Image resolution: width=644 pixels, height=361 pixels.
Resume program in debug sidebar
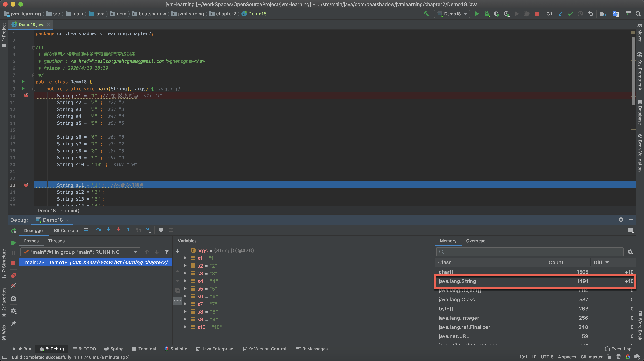tap(13, 243)
